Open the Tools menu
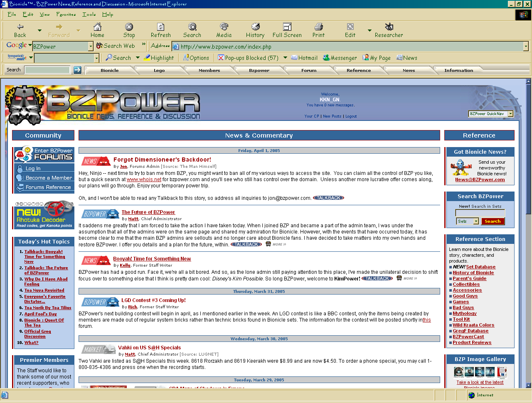 click(x=89, y=14)
